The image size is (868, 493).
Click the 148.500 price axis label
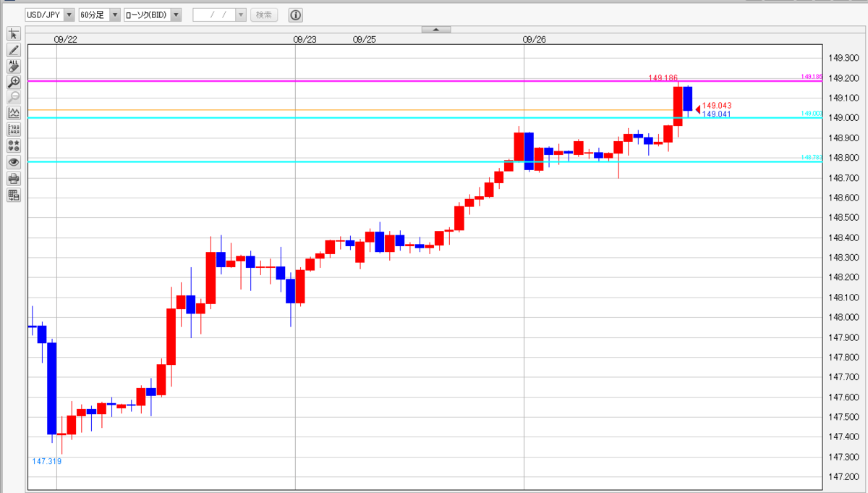click(843, 217)
